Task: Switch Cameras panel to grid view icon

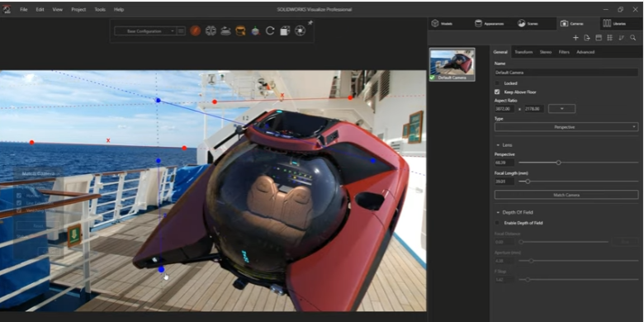Action: pyautogui.click(x=610, y=38)
